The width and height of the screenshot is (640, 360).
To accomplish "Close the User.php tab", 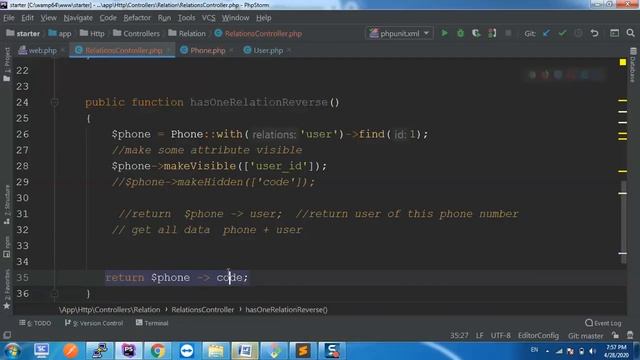I will (x=289, y=50).
